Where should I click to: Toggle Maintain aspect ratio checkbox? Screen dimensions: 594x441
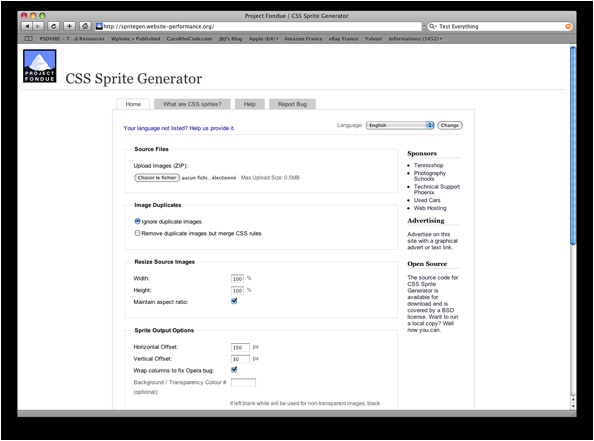(x=234, y=301)
